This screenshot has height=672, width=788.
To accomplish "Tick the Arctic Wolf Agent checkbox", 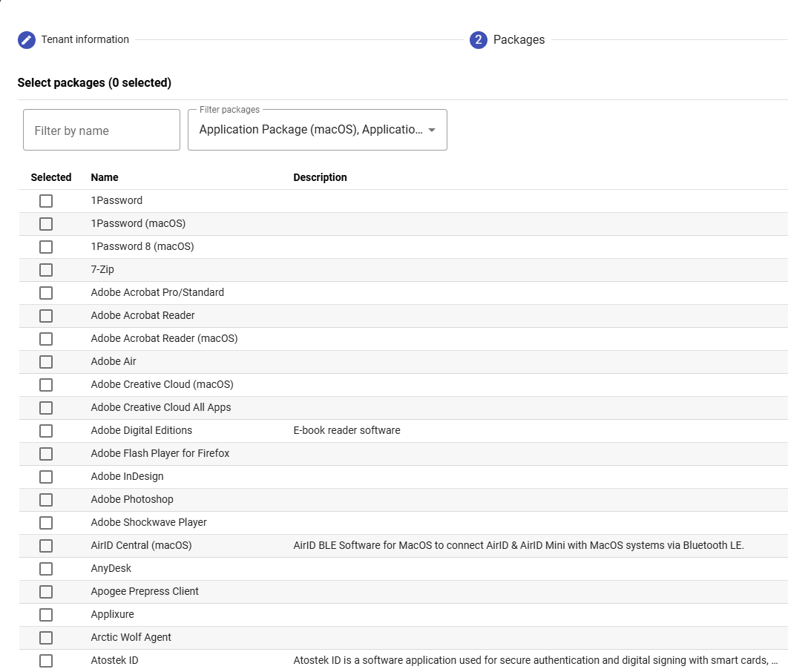I will (46, 638).
